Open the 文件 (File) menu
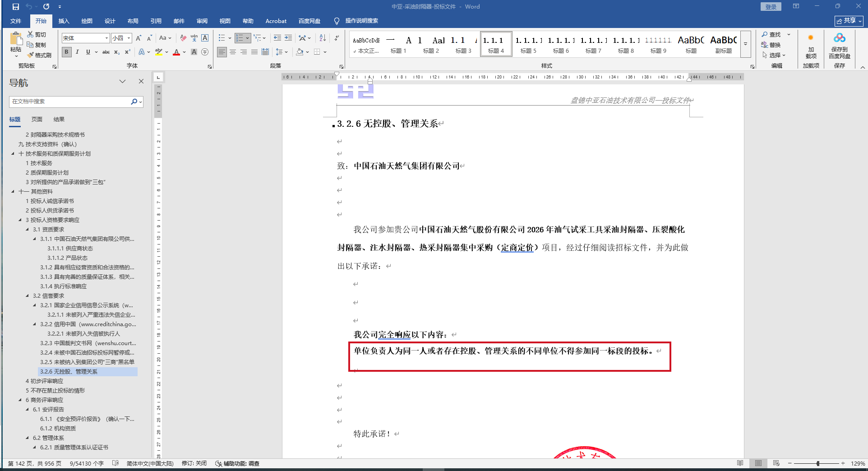This screenshot has height=471, width=868. (16, 21)
